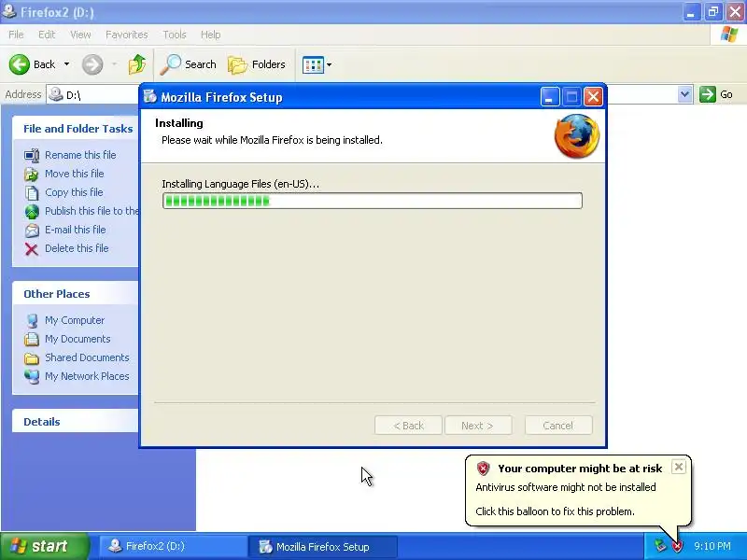Click the installation progress bar
The width and height of the screenshot is (747, 560).
point(372,201)
